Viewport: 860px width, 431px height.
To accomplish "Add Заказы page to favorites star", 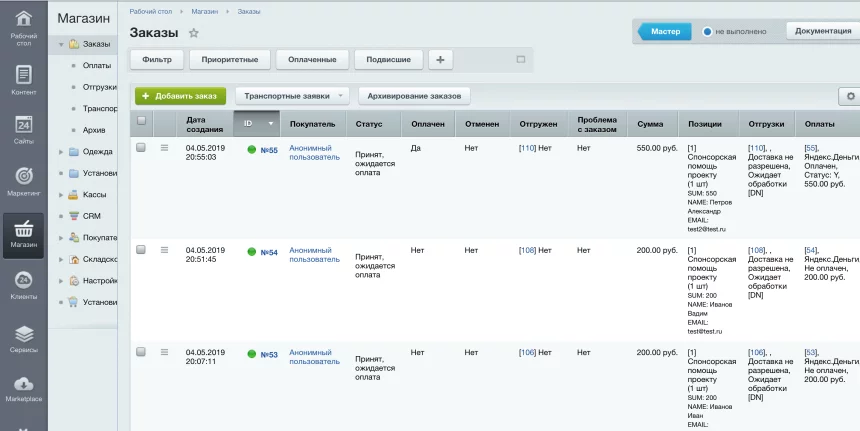I will [194, 33].
